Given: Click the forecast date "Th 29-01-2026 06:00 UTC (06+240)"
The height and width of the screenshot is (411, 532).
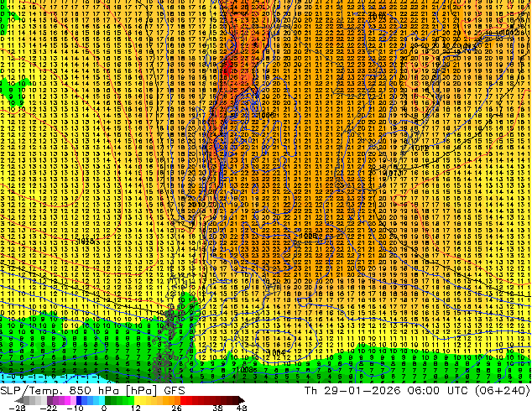Looking at the screenshot, I should pos(417,391).
